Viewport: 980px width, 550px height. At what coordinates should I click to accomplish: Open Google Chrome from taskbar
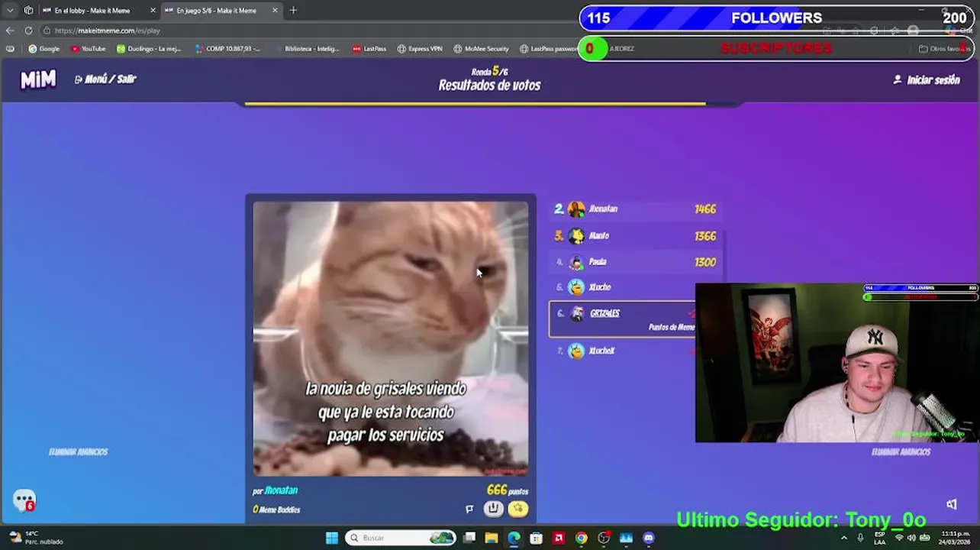click(581, 538)
